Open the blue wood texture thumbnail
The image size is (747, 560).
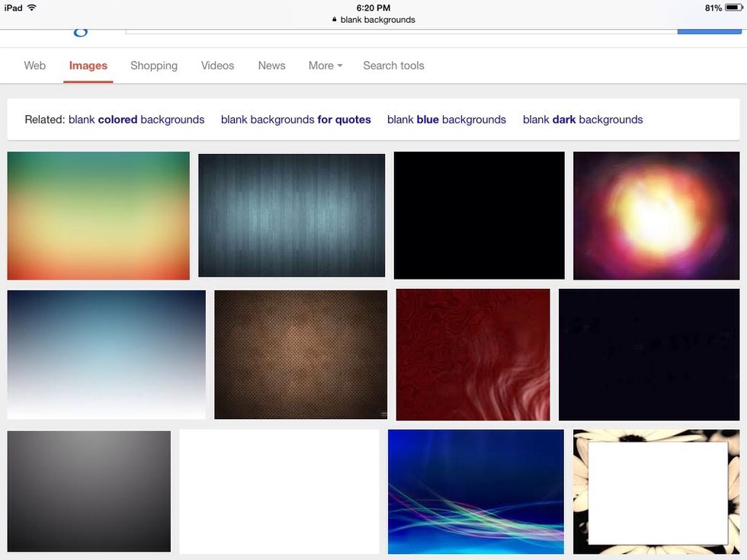coord(291,215)
